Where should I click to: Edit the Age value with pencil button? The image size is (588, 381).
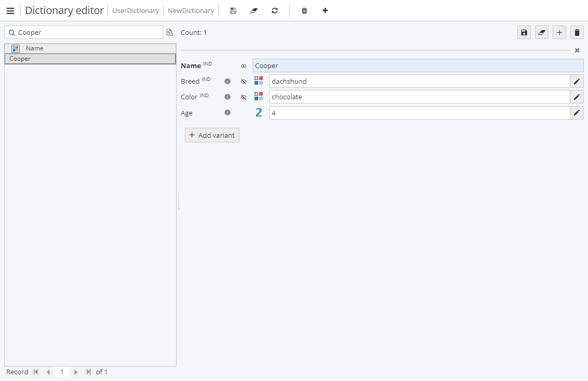point(577,113)
